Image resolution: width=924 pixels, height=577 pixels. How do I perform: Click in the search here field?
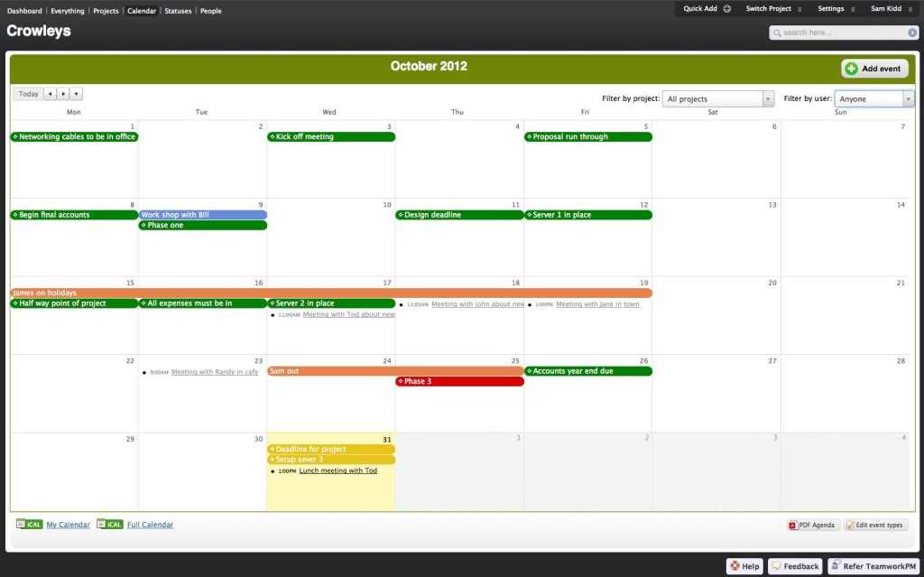point(844,33)
